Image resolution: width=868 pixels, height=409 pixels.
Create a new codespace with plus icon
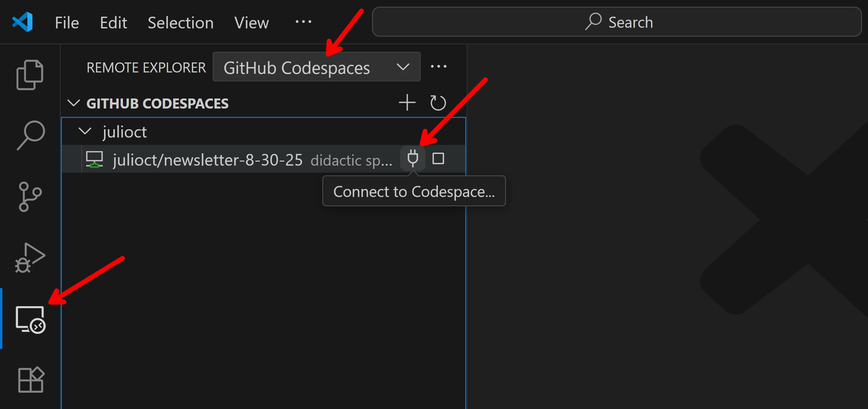point(407,103)
